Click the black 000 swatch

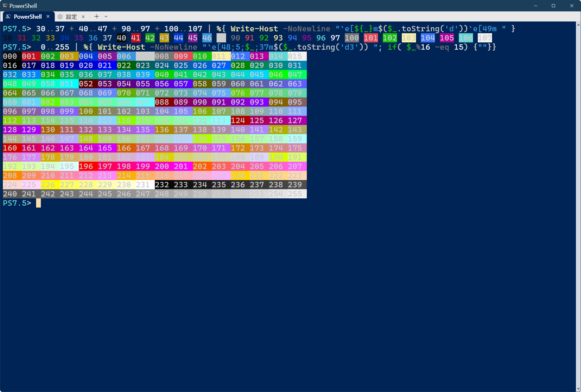[10, 56]
